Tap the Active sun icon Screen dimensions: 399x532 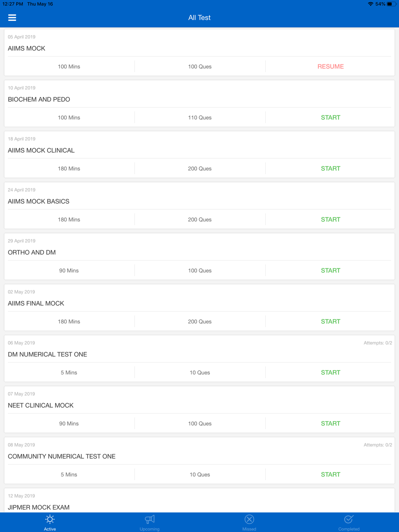tap(50, 519)
